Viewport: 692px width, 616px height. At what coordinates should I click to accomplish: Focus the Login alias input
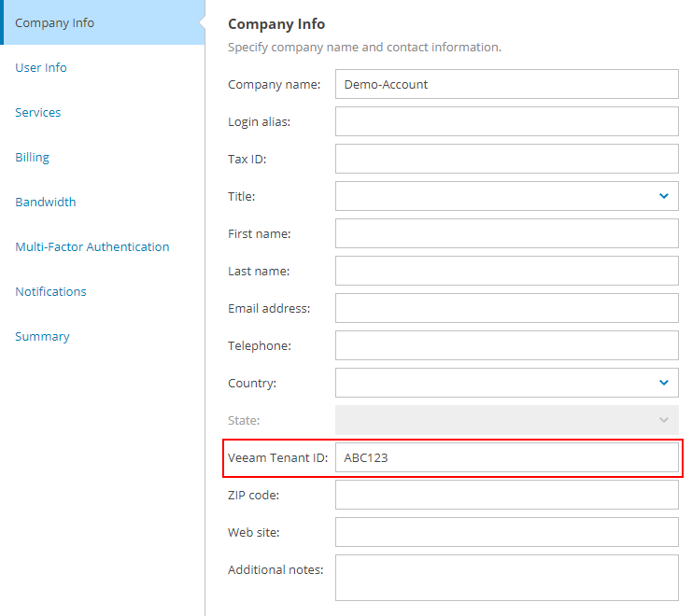[506, 121]
